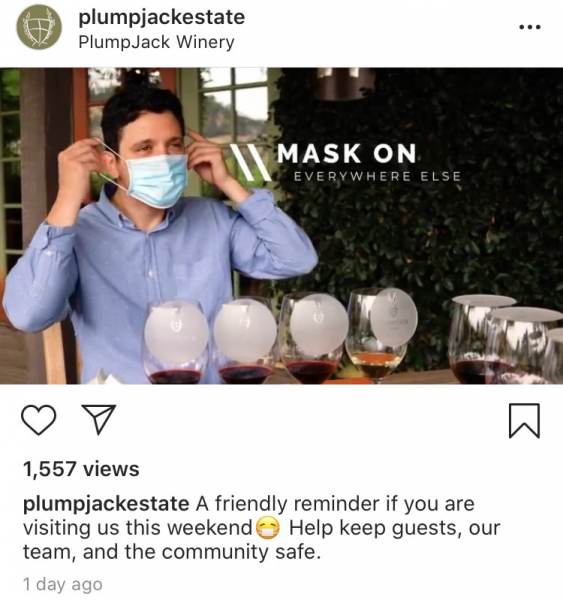Click the 'EVERYWHERE ELSE' overlay subtitle
Image resolution: width=563 pixels, height=600 pixels.
pyautogui.click(x=377, y=176)
